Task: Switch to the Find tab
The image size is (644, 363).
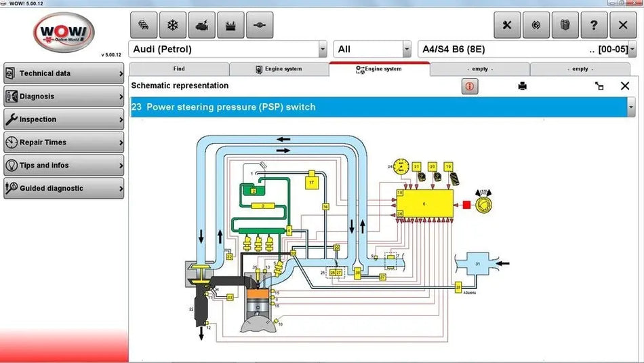Action: pos(179,69)
